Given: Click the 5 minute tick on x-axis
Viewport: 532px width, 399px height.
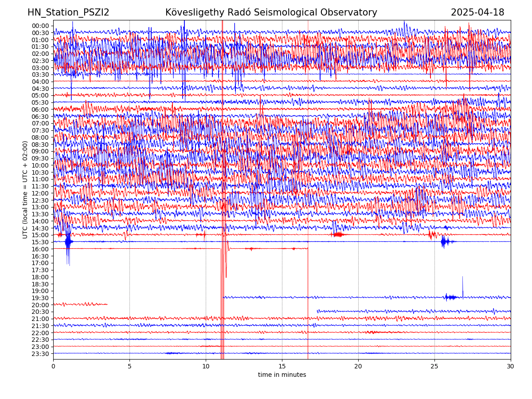Looking at the screenshot, I should pyautogui.click(x=129, y=367).
